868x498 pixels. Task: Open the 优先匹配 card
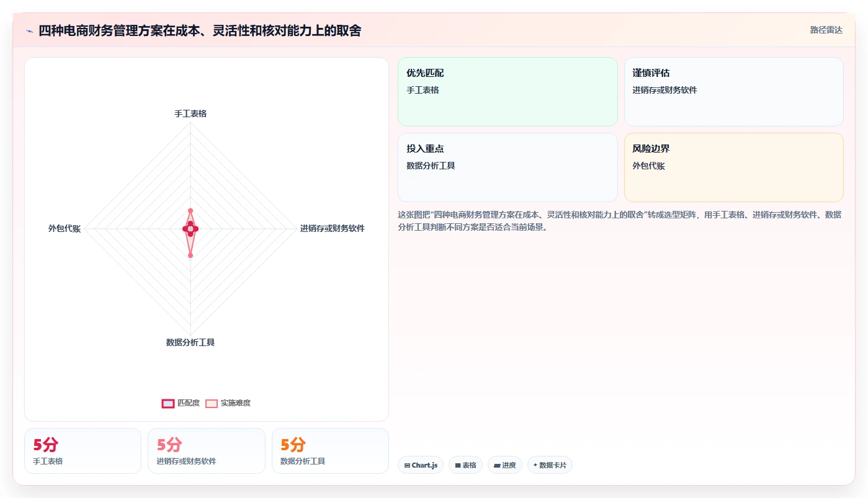pyautogui.click(x=508, y=92)
